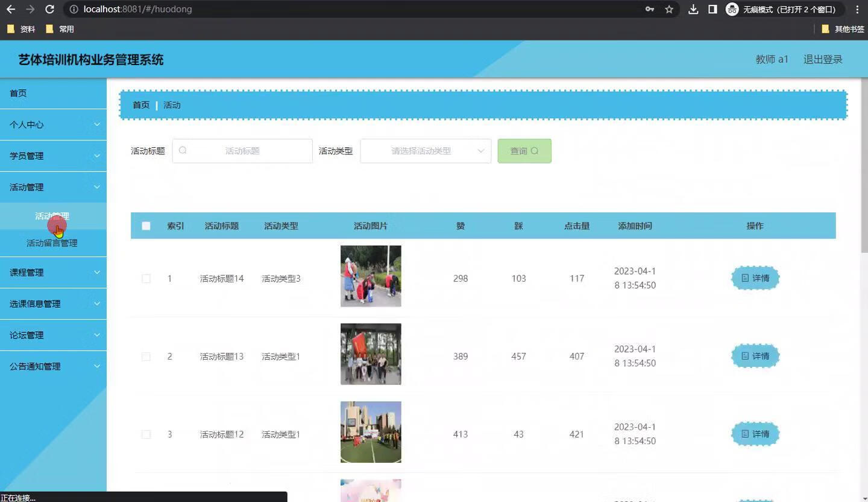Click the magnifier icon in 查询 button
The width and height of the screenshot is (868, 502).
tap(535, 151)
